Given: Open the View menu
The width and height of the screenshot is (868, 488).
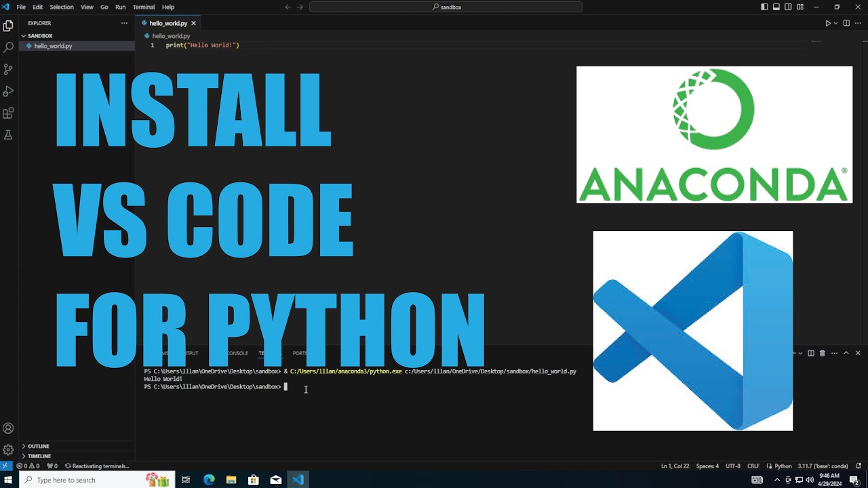Looking at the screenshot, I should point(87,7).
